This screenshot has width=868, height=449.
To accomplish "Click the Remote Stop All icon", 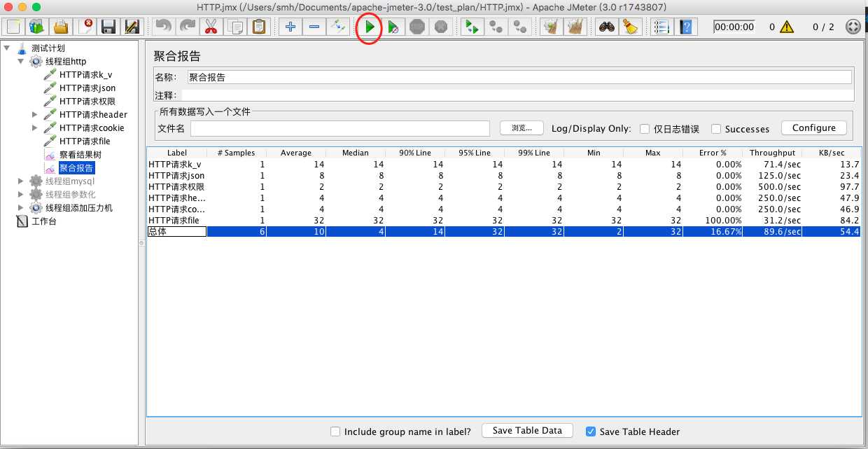I will pos(496,27).
